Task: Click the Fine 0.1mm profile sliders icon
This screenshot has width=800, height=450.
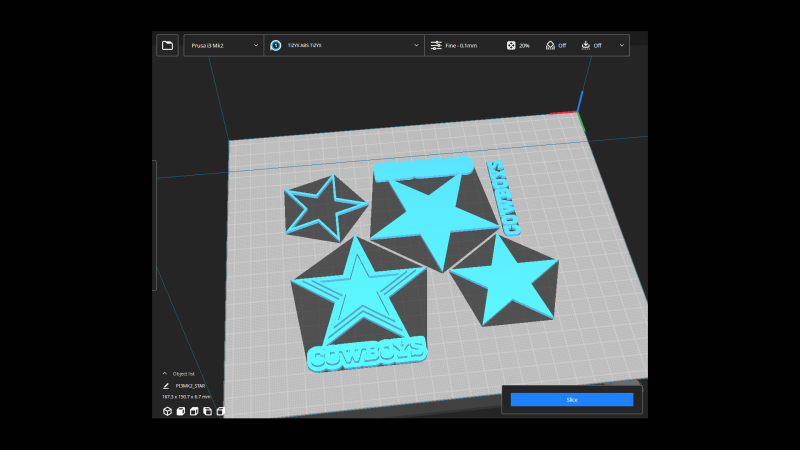Action: [436, 45]
